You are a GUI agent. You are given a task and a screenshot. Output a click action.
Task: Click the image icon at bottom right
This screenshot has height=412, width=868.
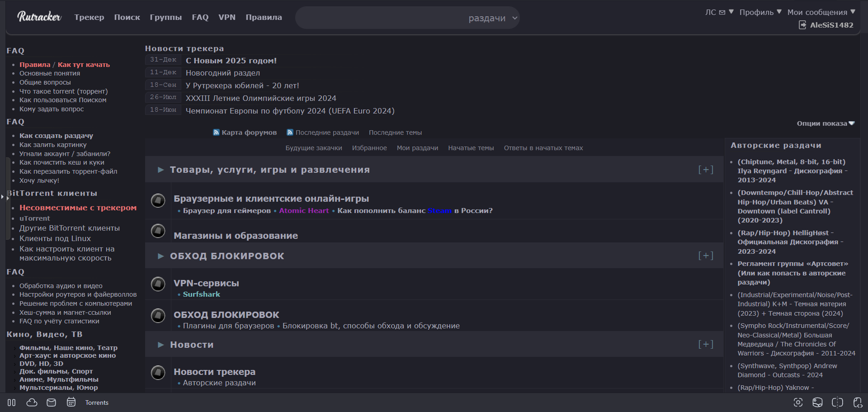coord(817,402)
